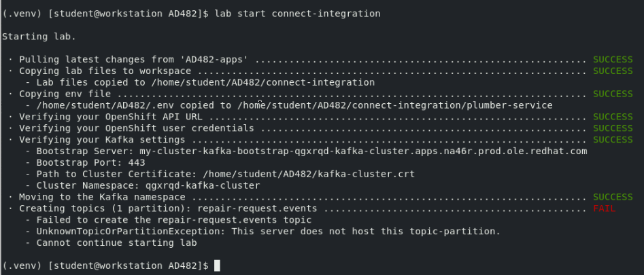The height and width of the screenshot is (275, 644).
Task: Click the terminal cursor block at the bottom prompt
Action: (x=217, y=265)
